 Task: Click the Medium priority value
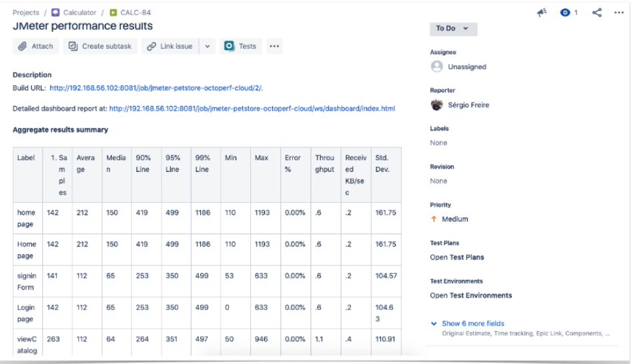click(x=454, y=219)
